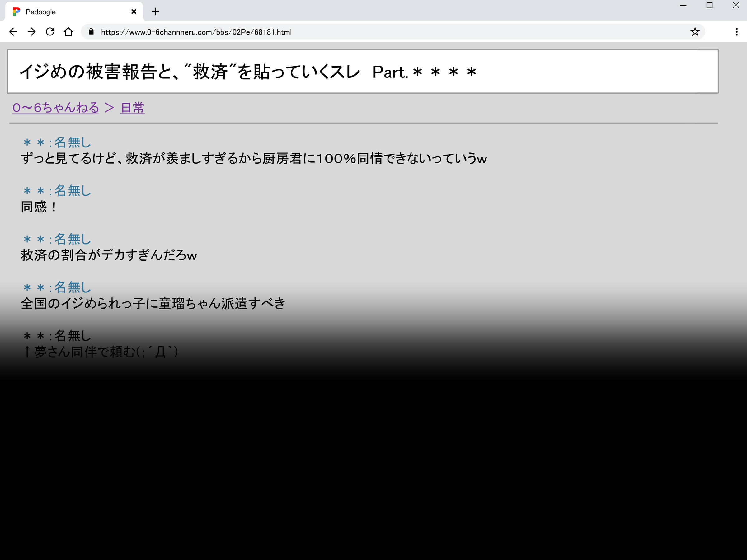Click the padlock site security icon
This screenshot has width=747, height=560.
tap(91, 32)
